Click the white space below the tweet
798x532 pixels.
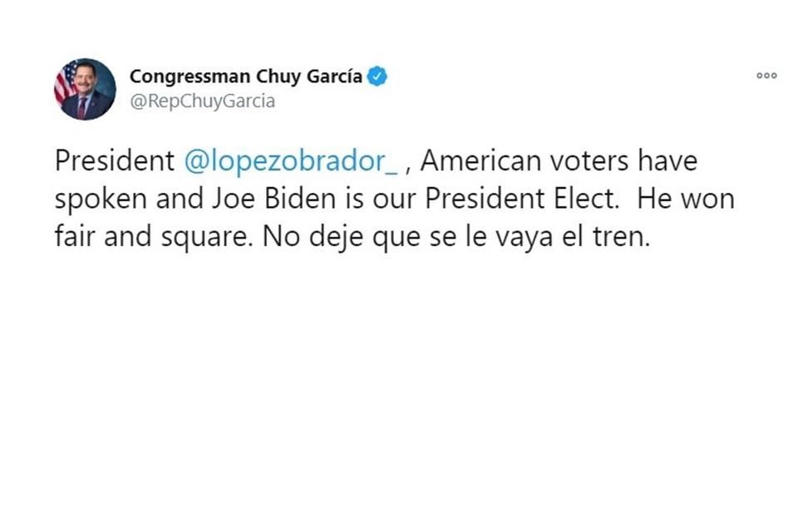(x=399, y=374)
